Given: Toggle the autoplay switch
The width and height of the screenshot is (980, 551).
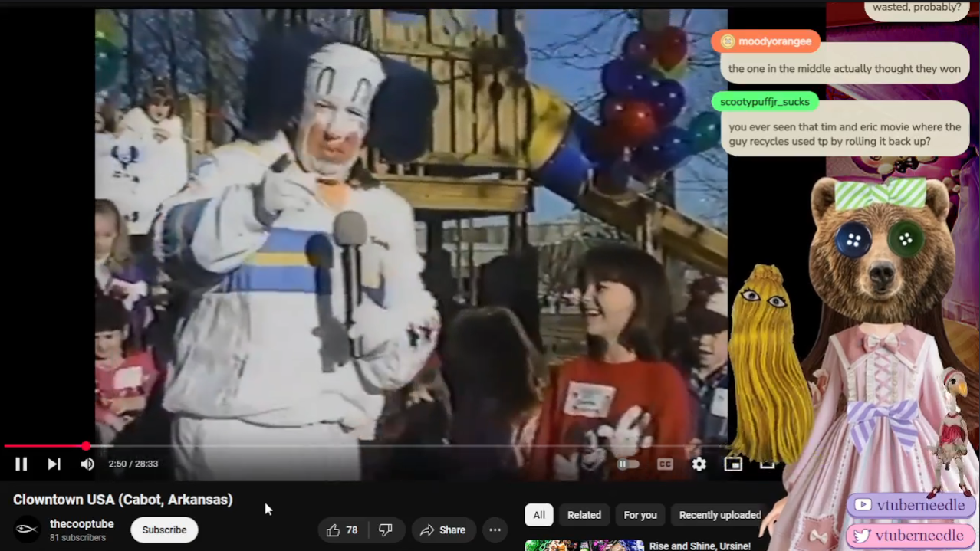Looking at the screenshot, I should tap(628, 464).
